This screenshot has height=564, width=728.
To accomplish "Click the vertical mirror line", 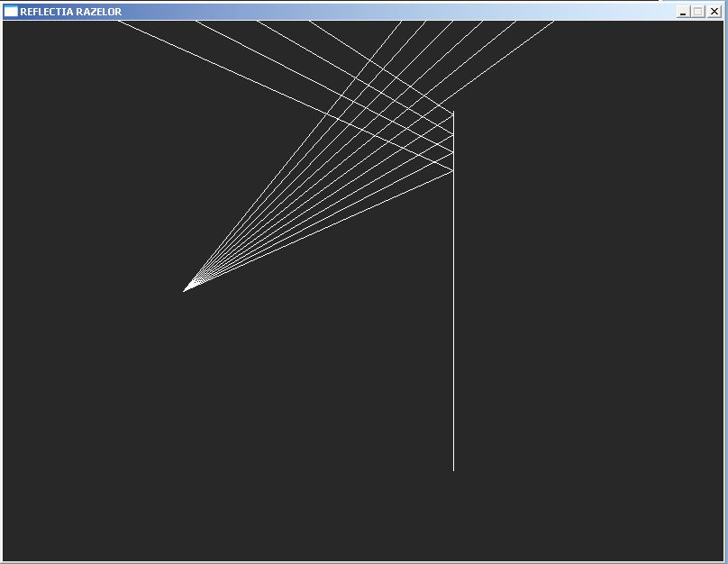I will (453, 291).
